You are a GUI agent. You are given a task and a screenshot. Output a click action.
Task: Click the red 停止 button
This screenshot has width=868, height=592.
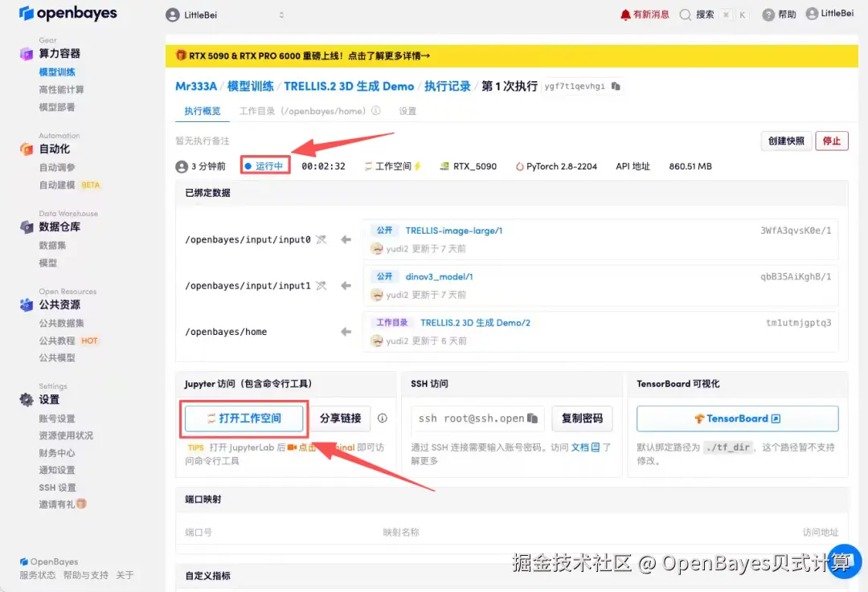coord(832,141)
